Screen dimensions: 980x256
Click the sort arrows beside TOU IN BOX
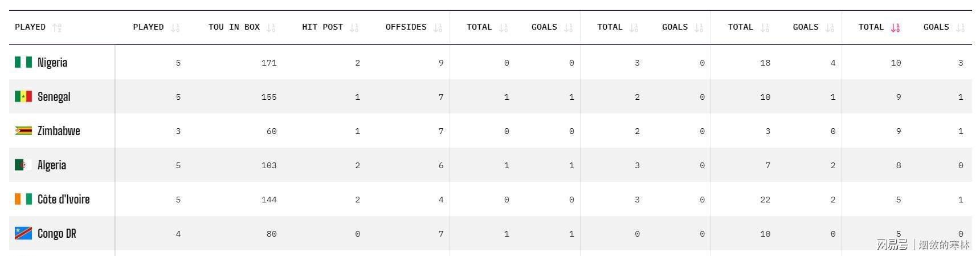click(x=271, y=27)
